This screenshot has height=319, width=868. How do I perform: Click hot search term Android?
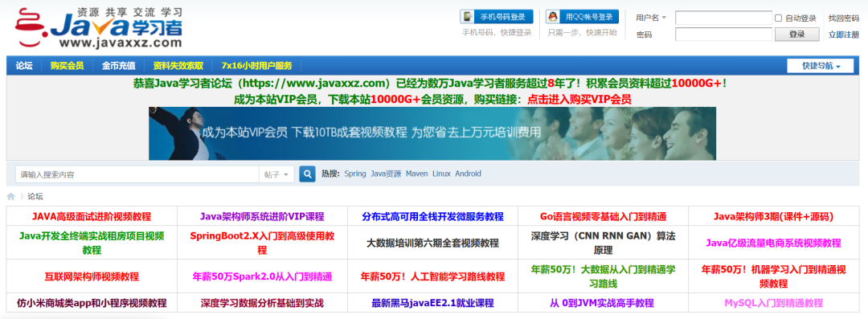469,174
